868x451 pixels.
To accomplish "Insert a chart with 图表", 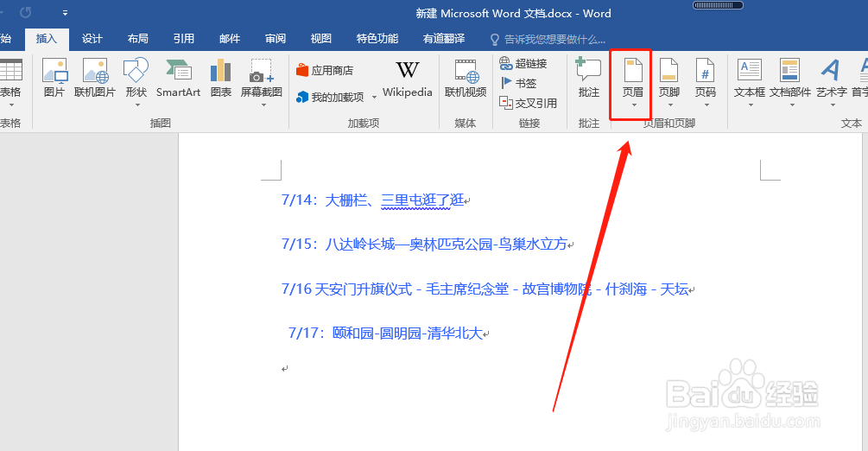I will (x=221, y=78).
